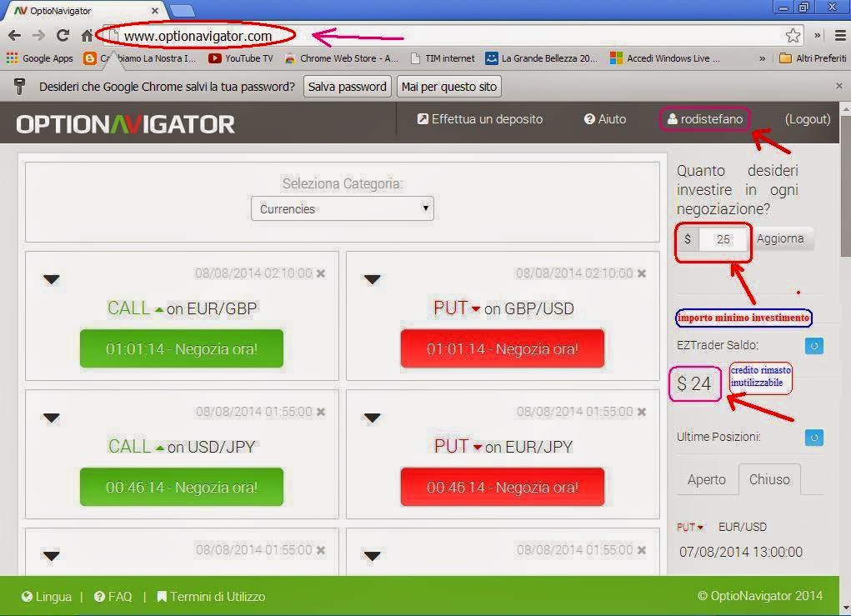Image resolution: width=851 pixels, height=616 pixels.
Task: Click the investment amount field showing 25
Action: pos(723,239)
